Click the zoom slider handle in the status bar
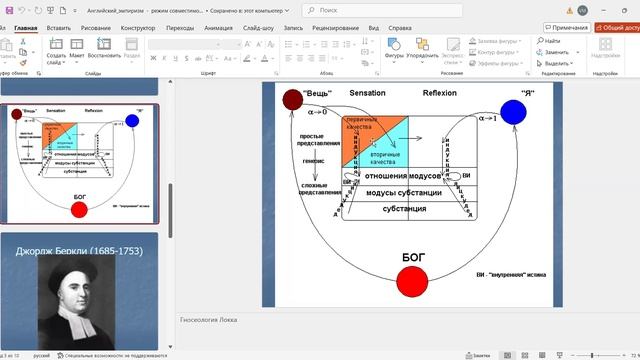 click(x=592, y=356)
